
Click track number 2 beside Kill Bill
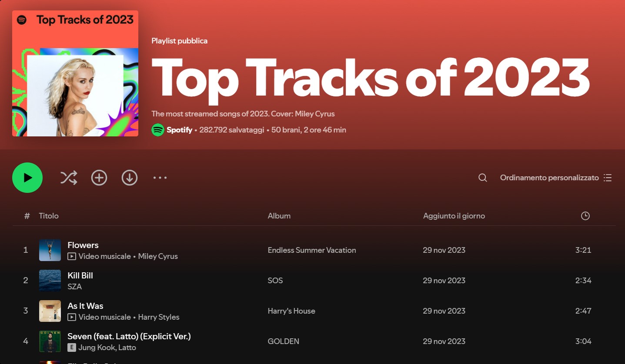[26, 281]
